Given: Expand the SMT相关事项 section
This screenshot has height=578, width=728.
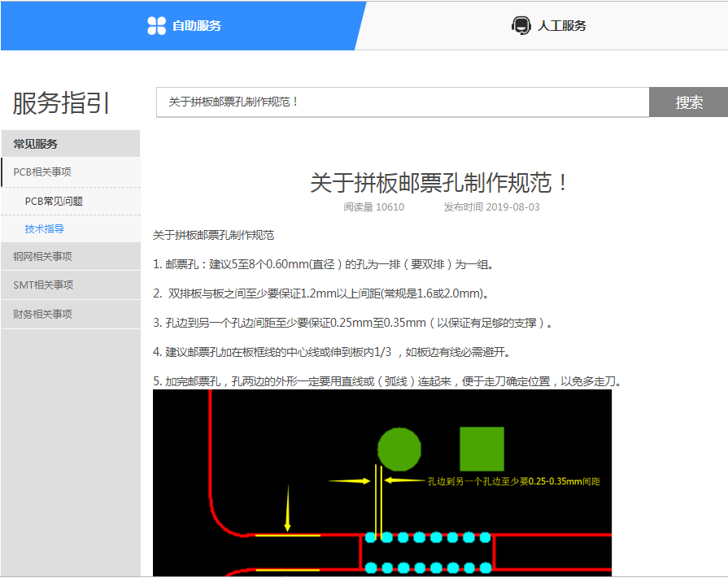Looking at the screenshot, I should 43,285.
